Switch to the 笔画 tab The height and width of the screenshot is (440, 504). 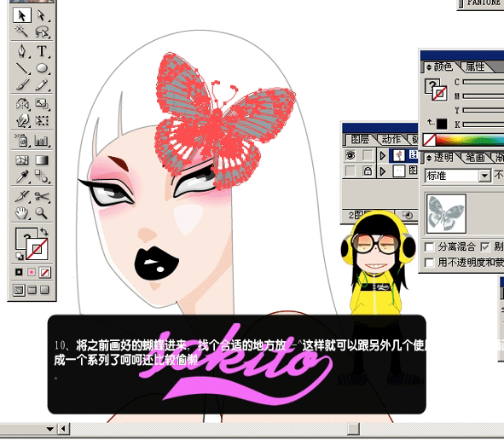tap(475, 158)
